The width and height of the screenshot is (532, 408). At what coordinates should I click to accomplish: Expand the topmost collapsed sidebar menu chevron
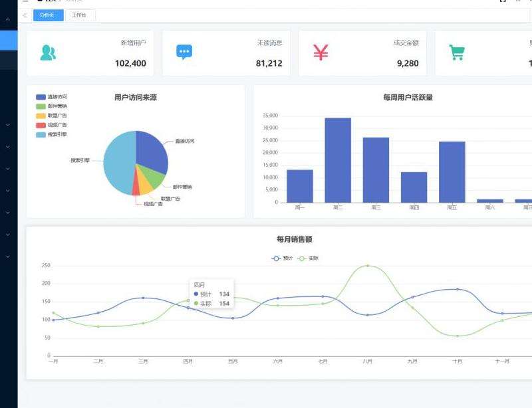tap(8, 125)
